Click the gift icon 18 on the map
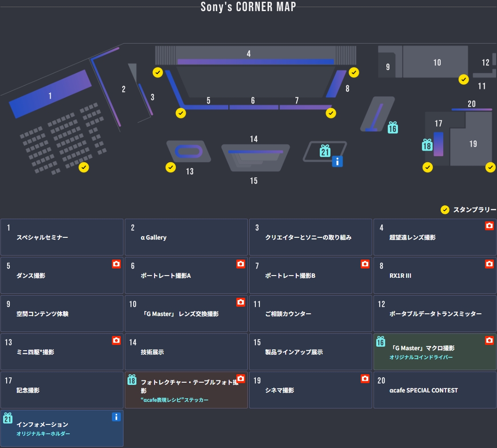The height and width of the screenshot is (448, 497). pyautogui.click(x=427, y=145)
